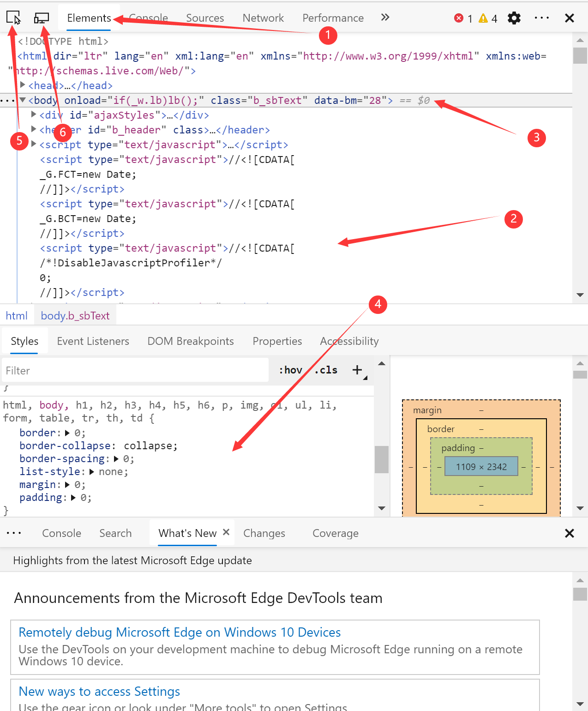
Task: Click box model pane scrollbar down arrow
Action: pyautogui.click(x=580, y=508)
